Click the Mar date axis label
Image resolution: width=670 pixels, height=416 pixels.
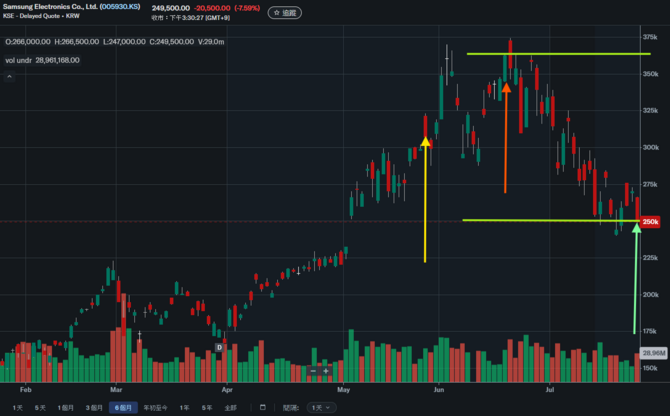pyautogui.click(x=116, y=390)
